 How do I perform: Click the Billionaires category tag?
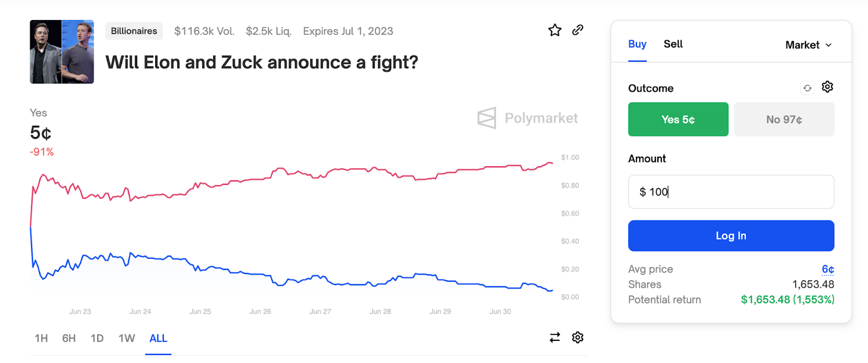point(134,31)
